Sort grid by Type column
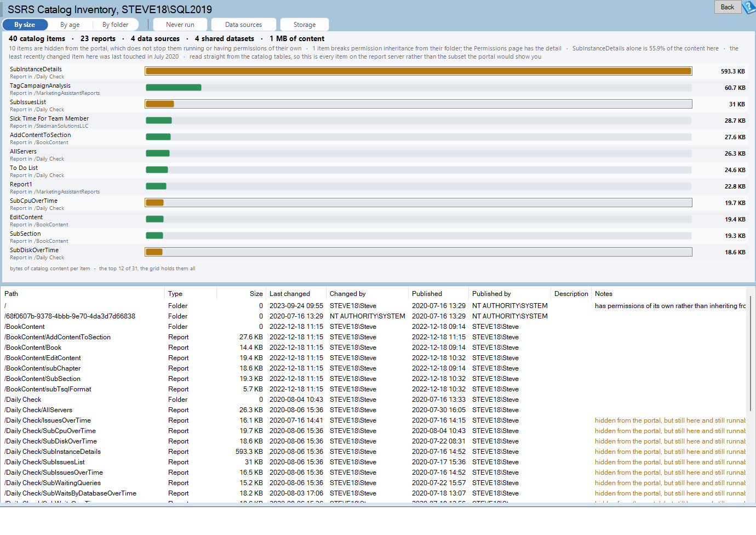Screen dimensions: 756x535 191,294
